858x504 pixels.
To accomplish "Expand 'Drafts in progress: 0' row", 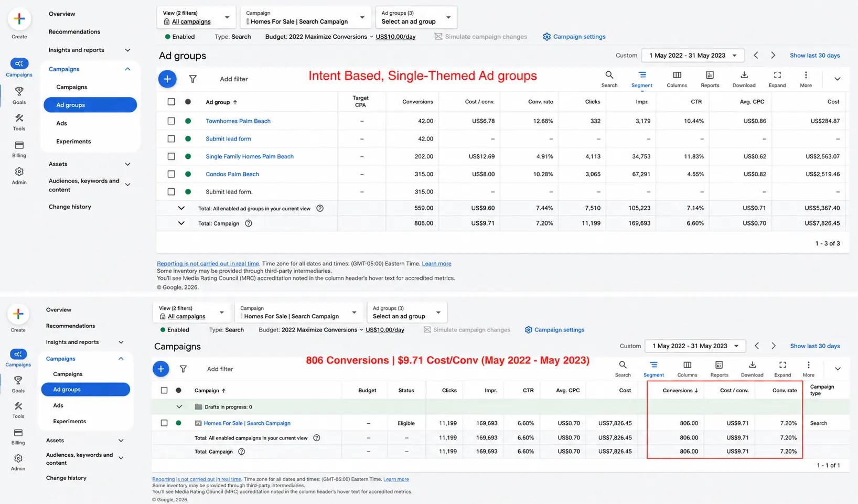I will click(179, 406).
